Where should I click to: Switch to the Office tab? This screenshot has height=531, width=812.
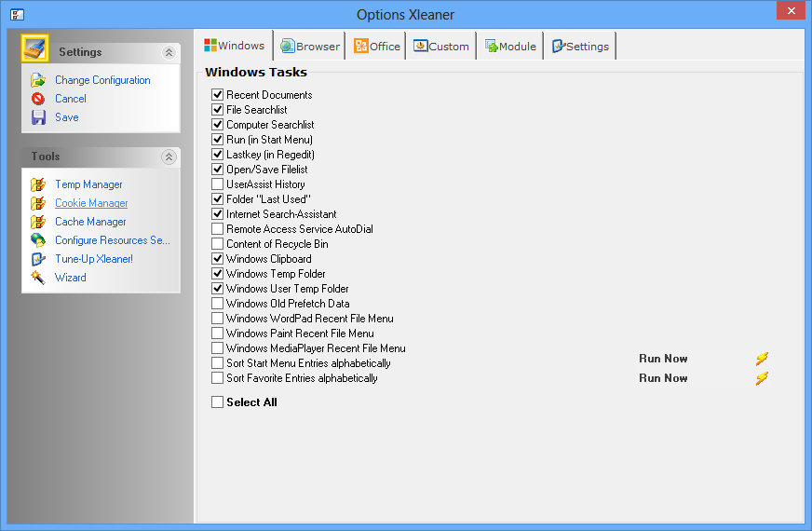(x=376, y=46)
